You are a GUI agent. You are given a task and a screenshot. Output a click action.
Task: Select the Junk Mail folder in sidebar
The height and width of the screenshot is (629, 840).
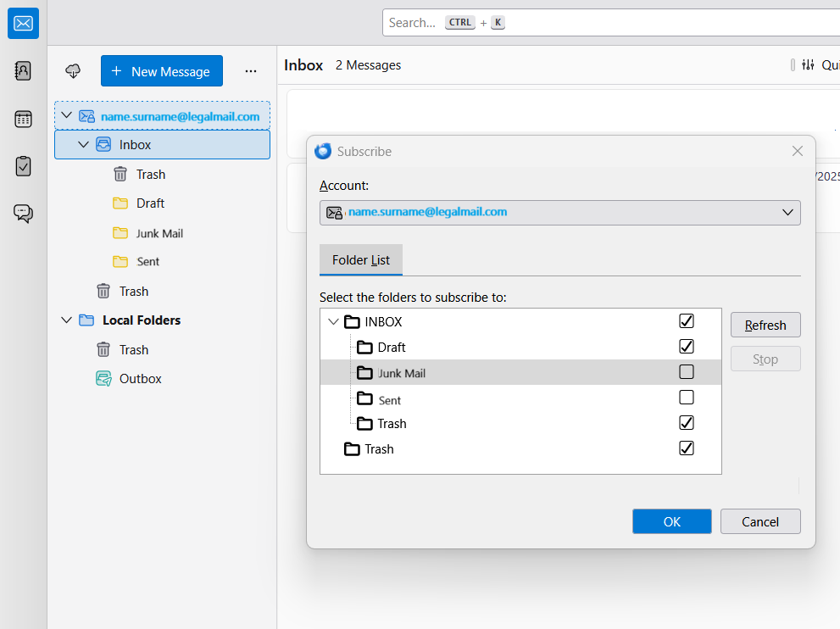coord(159,233)
